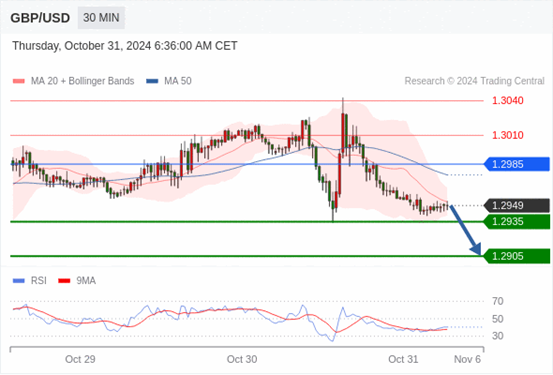Viewport: 553px width, 375px height.
Task: Click the chart date and time text
Action: point(125,46)
